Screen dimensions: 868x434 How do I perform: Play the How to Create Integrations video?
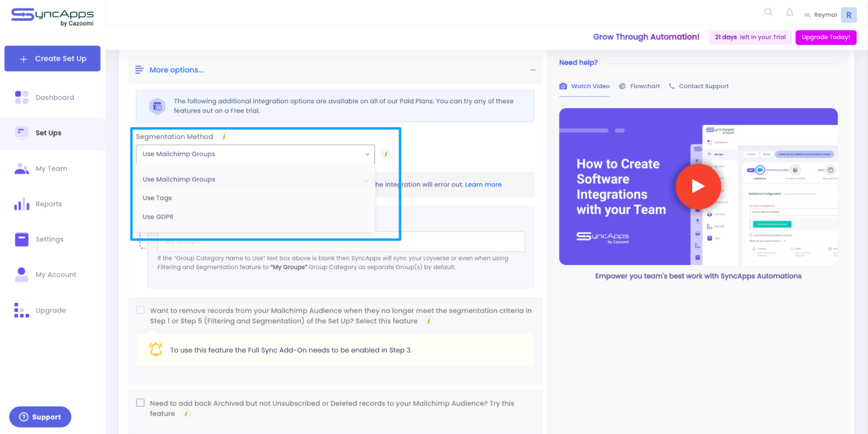tap(698, 186)
